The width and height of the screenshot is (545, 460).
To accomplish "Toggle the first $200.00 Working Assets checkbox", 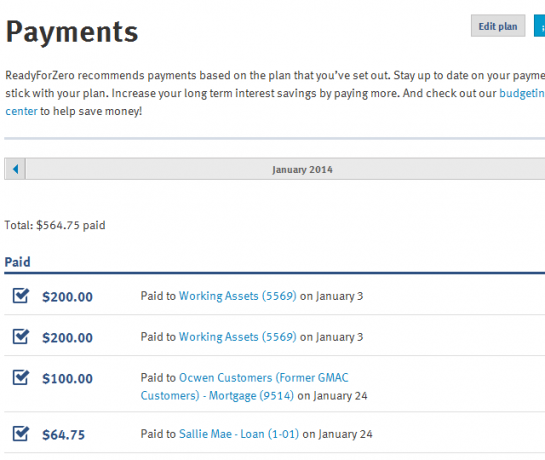I will 21,296.
